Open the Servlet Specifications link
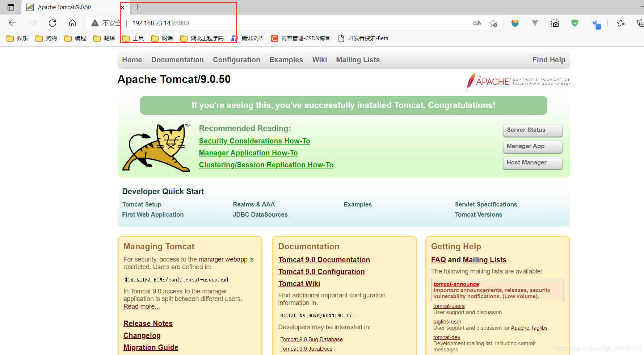This screenshot has height=355, width=644. tap(486, 204)
